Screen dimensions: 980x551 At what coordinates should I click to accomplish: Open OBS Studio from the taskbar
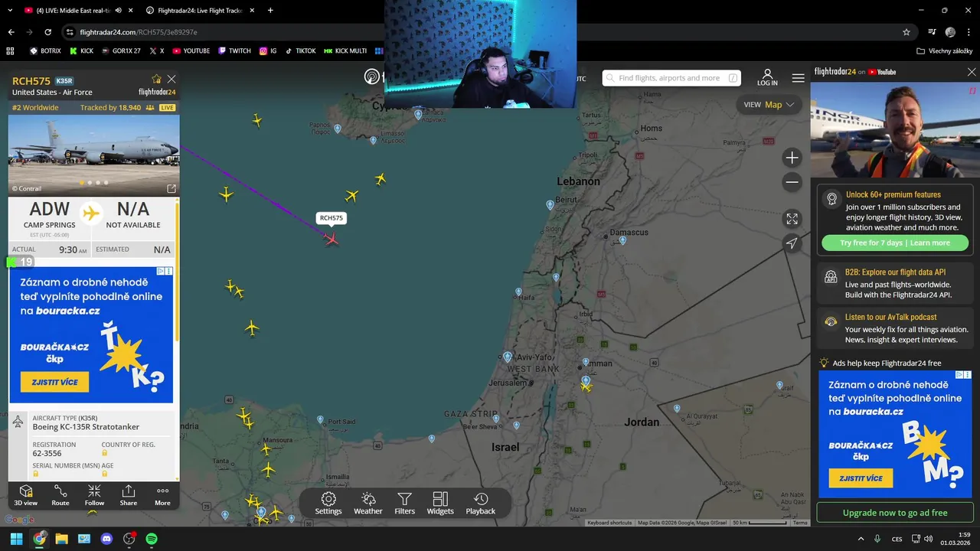coord(129,539)
